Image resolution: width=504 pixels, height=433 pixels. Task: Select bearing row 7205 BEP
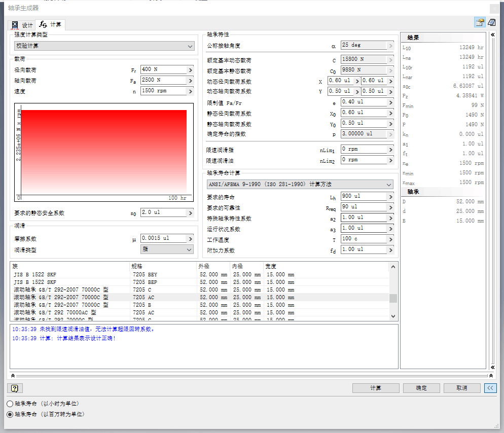(x=199, y=282)
